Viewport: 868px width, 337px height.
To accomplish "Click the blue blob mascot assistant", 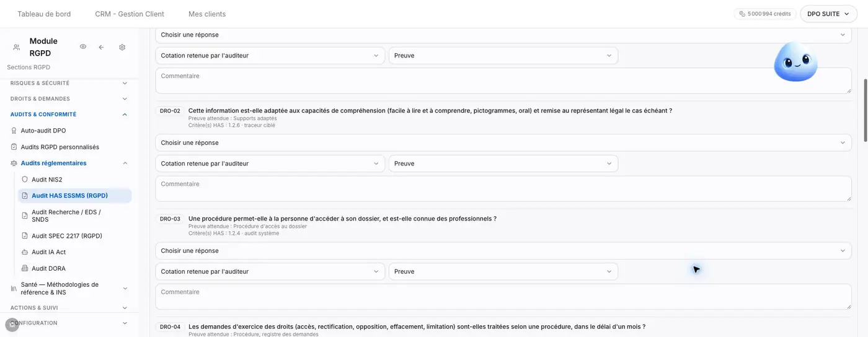I will pos(795,61).
